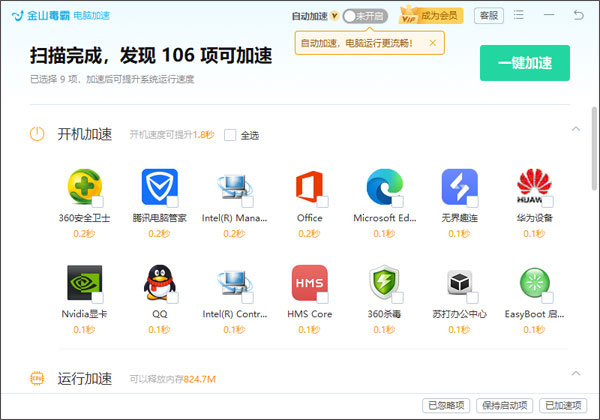
Task: Tick the checkbox on Office item
Action: tap(323, 202)
